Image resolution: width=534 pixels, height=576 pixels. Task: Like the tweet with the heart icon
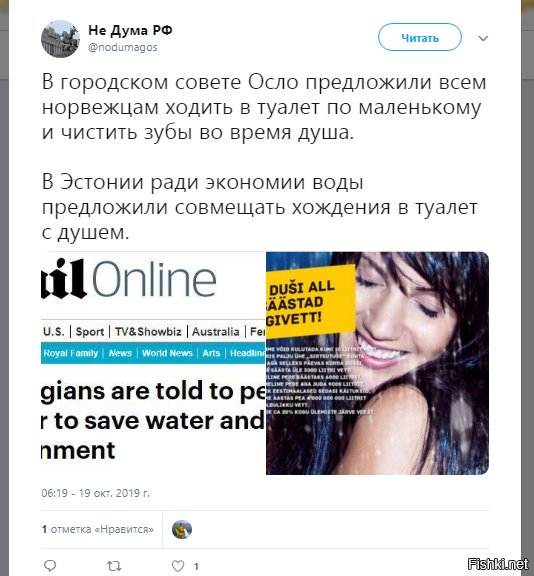click(x=178, y=566)
